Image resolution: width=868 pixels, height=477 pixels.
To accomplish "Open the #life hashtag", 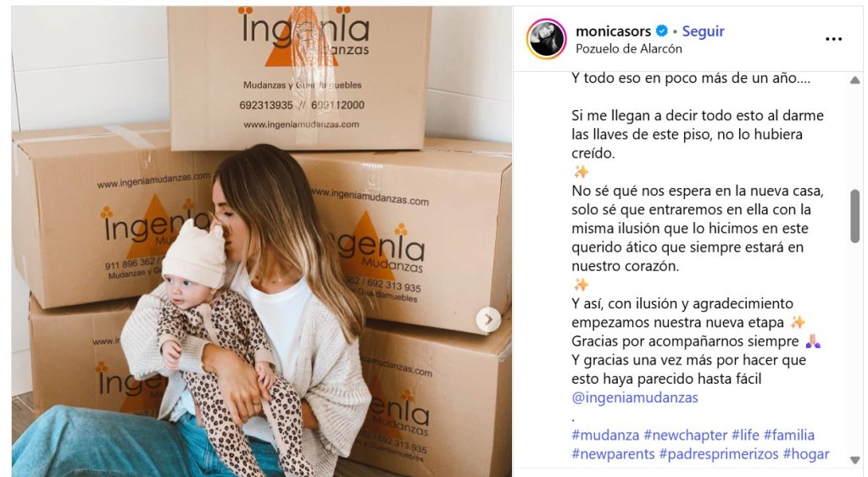I will click(x=745, y=435).
